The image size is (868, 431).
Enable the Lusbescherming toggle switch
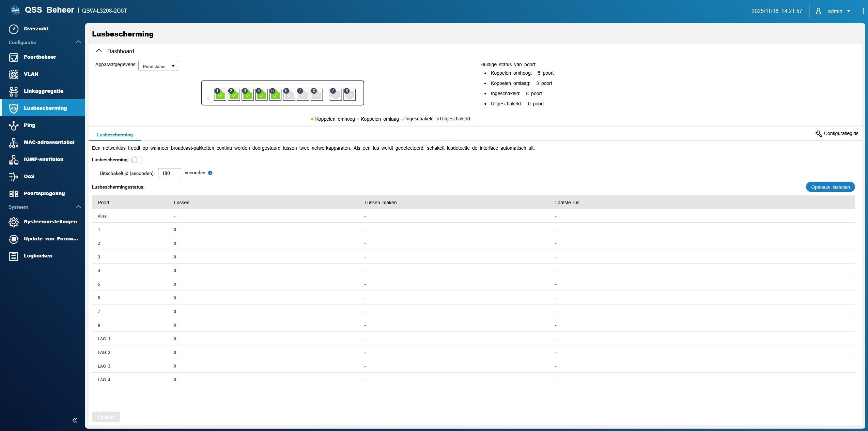pos(137,160)
